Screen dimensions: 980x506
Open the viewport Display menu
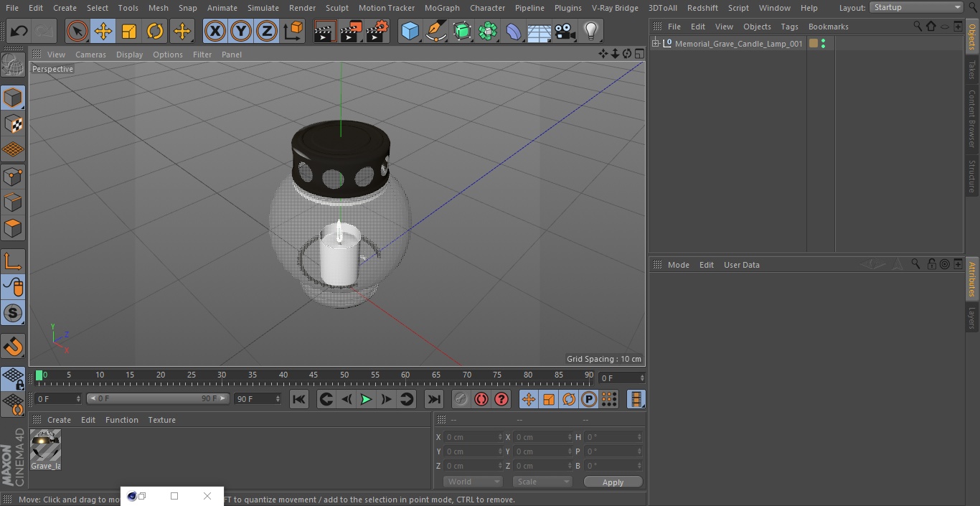coord(129,55)
